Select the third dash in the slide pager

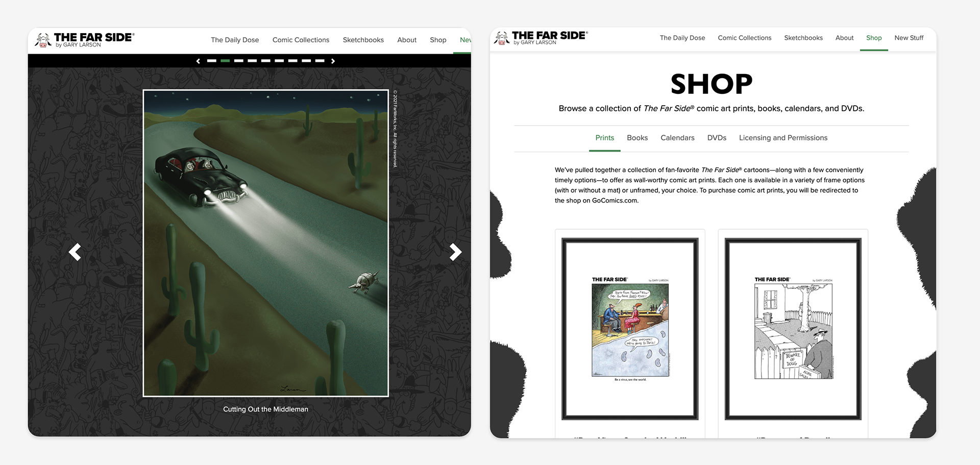(239, 61)
